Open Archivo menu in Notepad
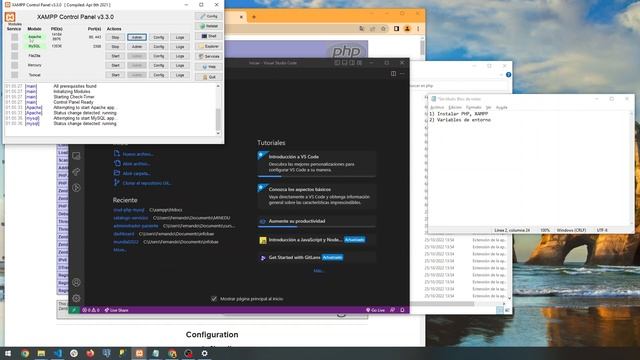 (x=437, y=107)
